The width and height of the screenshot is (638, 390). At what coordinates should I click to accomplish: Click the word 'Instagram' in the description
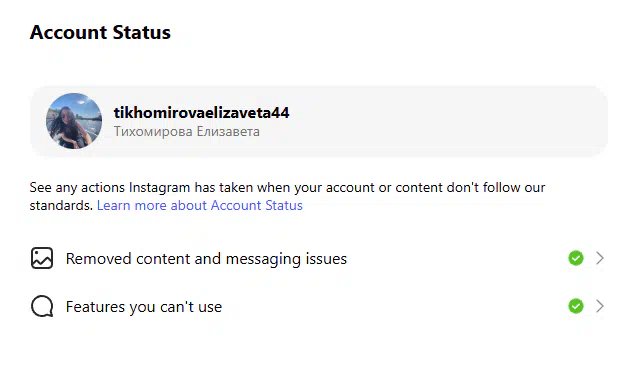tap(160, 188)
